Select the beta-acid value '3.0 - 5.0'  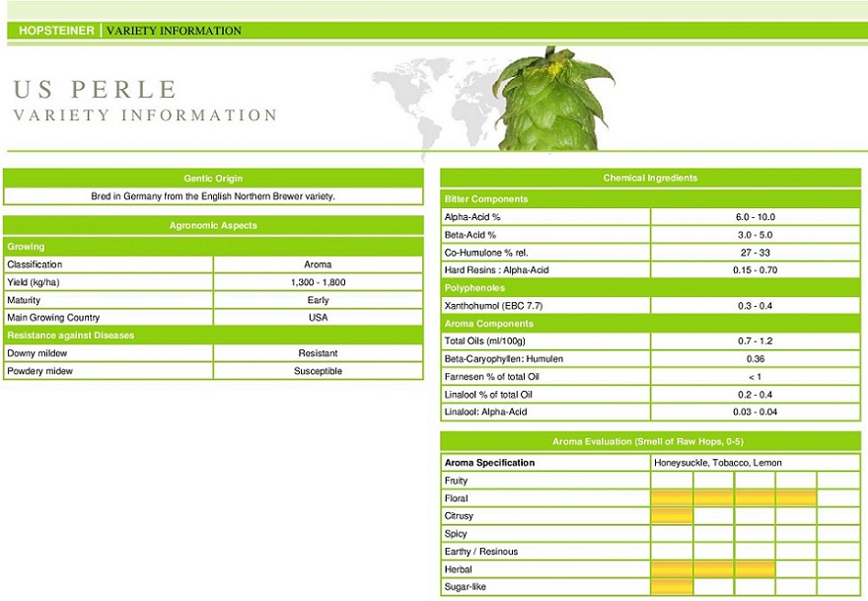tap(756, 234)
